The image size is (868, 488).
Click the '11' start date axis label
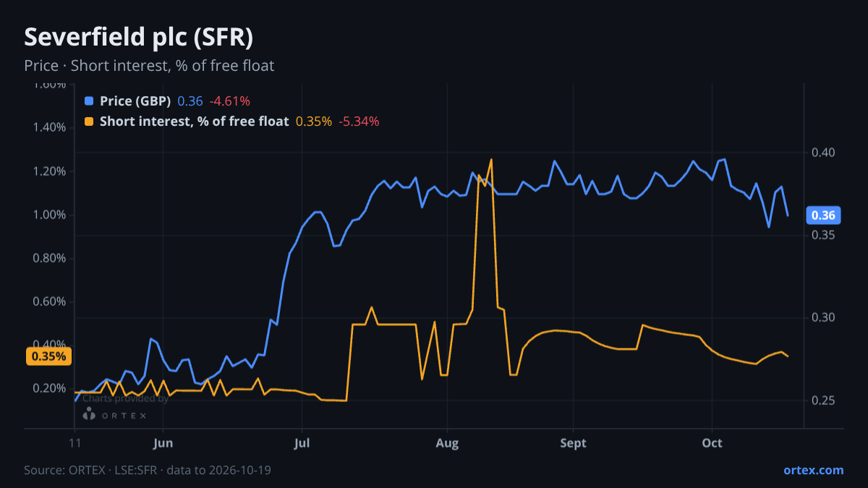point(75,443)
